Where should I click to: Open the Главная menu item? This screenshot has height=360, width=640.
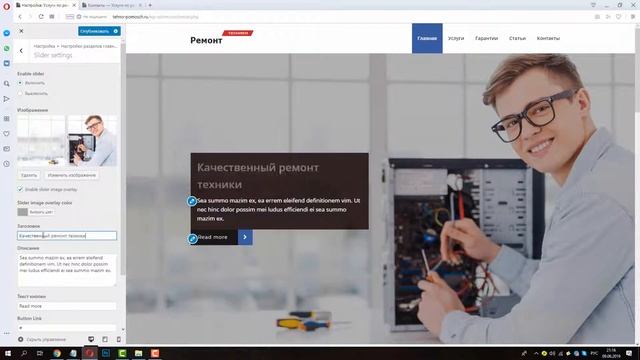(x=427, y=38)
